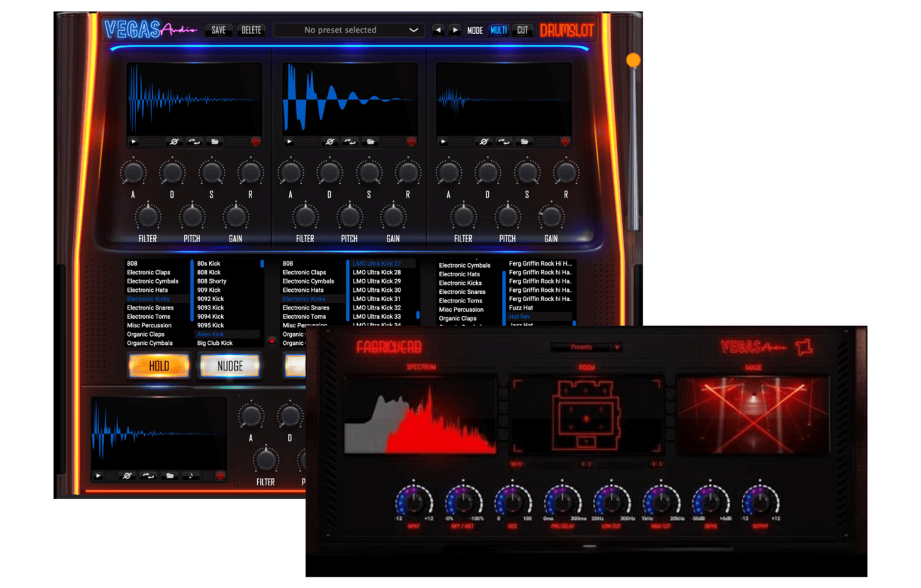Go to previous preset with left arrow
Image resolution: width=921 pixels, height=588 pixels.
[x=438, y=30]
